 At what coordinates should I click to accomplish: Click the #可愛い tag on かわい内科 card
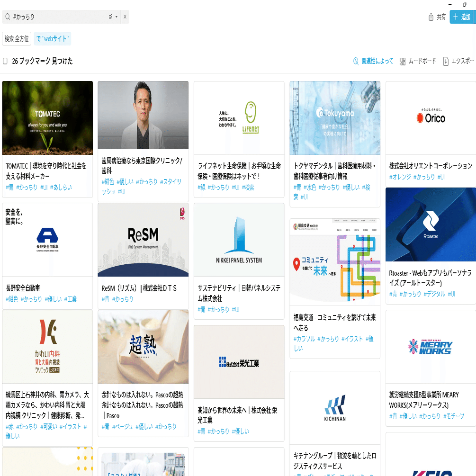point(49,427)
